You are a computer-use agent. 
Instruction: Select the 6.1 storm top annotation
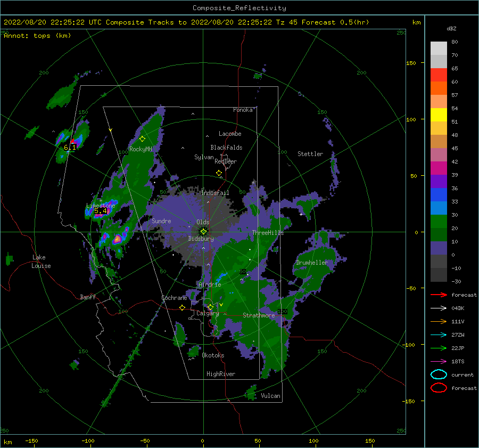[70, 148]
